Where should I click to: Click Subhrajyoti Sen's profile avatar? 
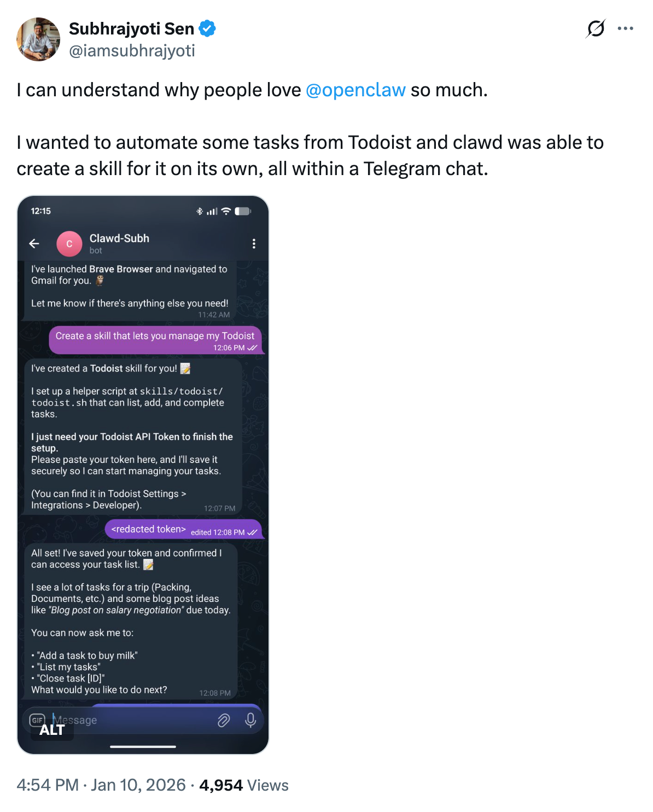coord(38,39)
